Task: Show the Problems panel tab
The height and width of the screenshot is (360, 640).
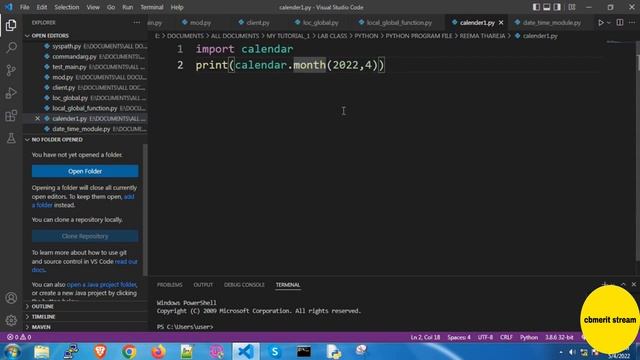Action: point(170,284)
